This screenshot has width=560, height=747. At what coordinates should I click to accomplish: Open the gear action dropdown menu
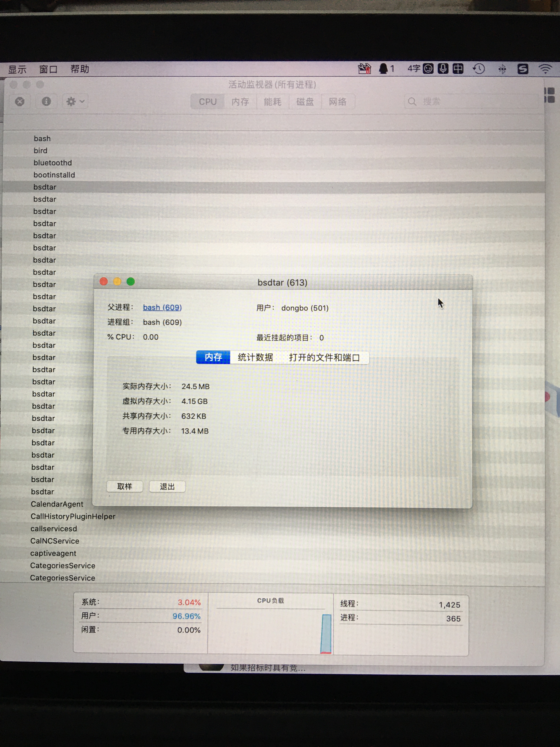coord(75,101)
